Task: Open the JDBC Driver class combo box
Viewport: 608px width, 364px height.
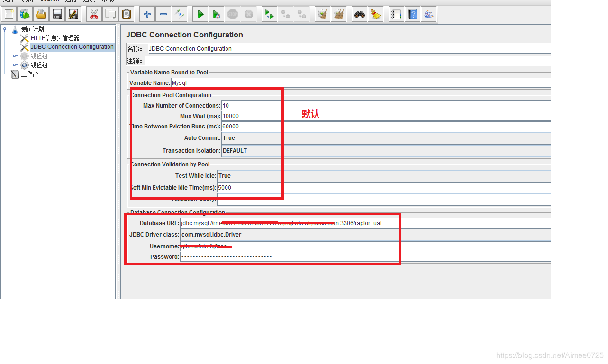Action: [x=365, y=235]
